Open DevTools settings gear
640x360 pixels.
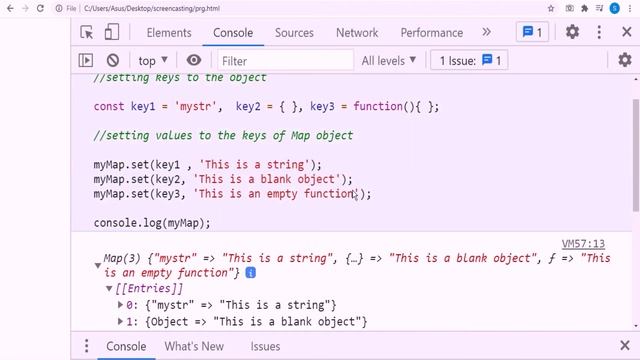click(x=572, y=32)
